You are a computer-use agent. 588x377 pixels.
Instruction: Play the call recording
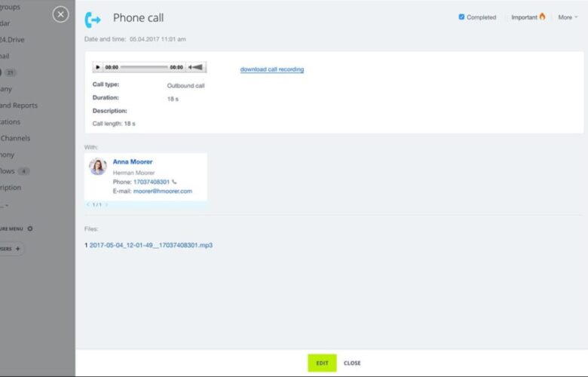[97, 67]
